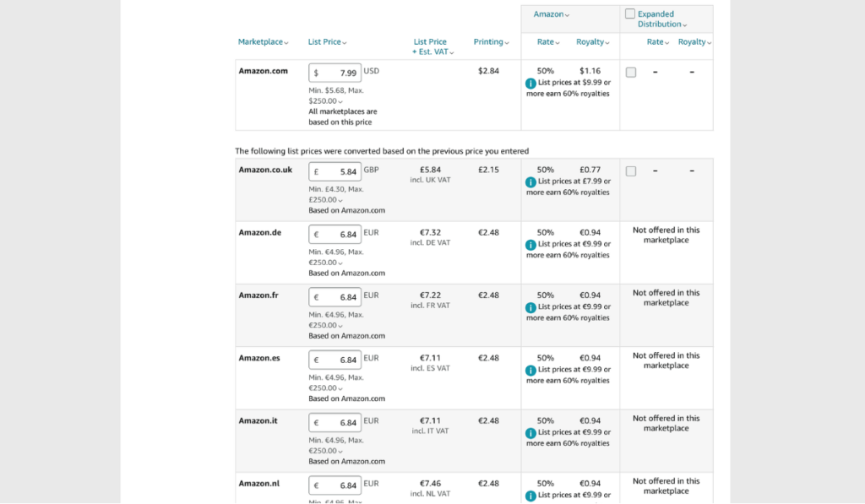Tick Expanded Distribution checkbox for Amazon.com
Image resolution: width=865 pixels, height=504 pixels.
pos(631,73)
